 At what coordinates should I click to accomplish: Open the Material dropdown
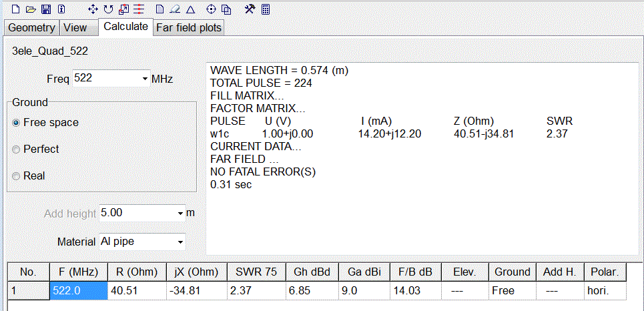coord(180,242)
